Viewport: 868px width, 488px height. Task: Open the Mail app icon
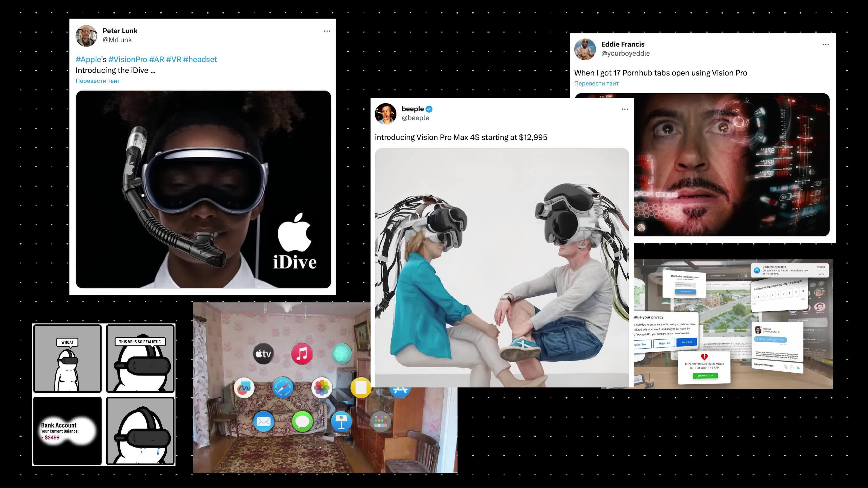(263, 421)
